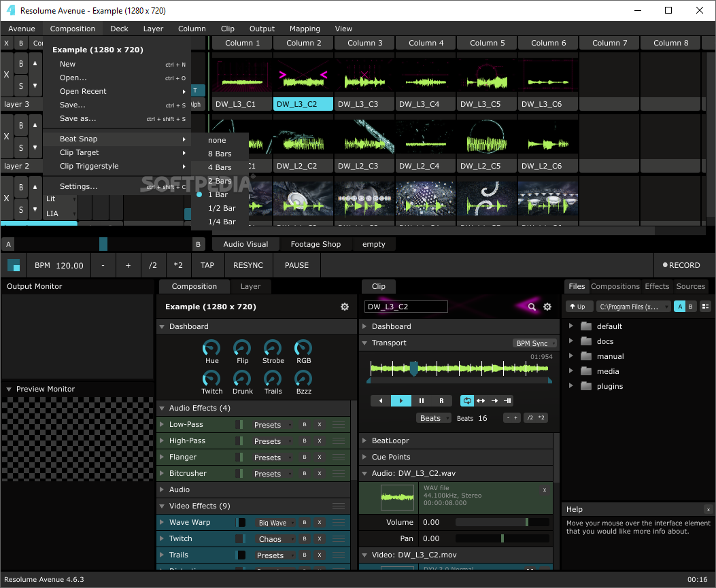Viewport: 716px width, 588px height.
Task: Play clip forwards in Transport
Action: 401,401
